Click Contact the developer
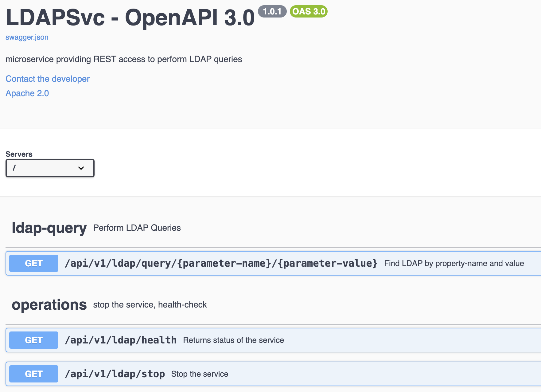This screenshot has height=392, width=541. [47, 79]
